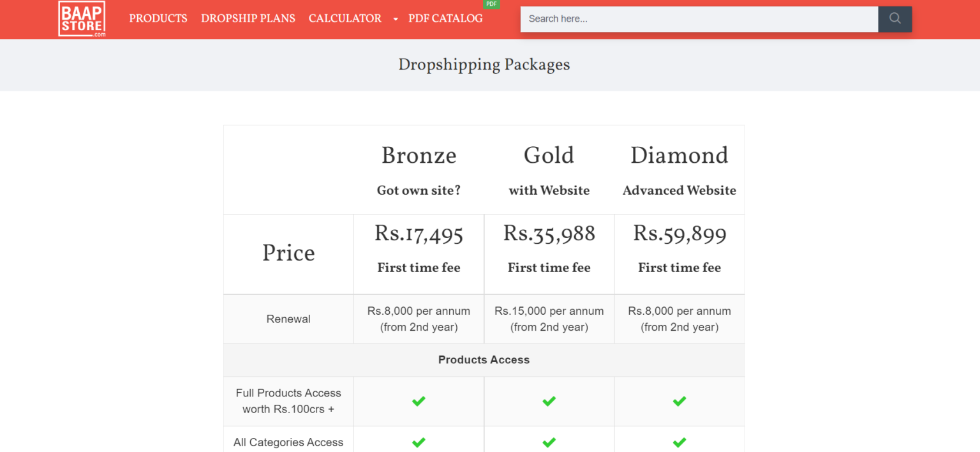This screenshot has width=980, height=452.
Task: Click Gold All Categories Access checkmark
Action: (x=549, y=442)
